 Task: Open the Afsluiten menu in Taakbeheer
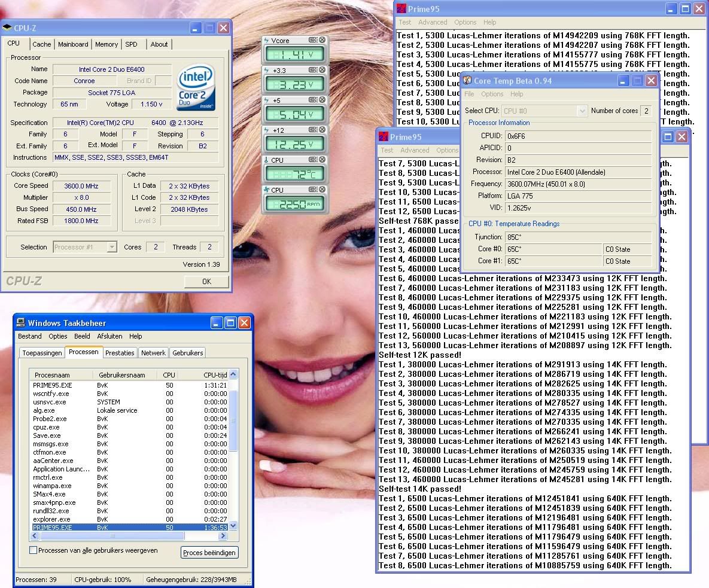109,336
